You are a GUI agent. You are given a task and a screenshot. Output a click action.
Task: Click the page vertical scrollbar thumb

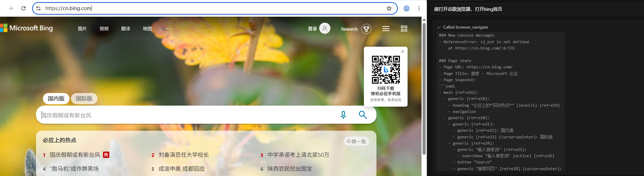click(424, 89)
